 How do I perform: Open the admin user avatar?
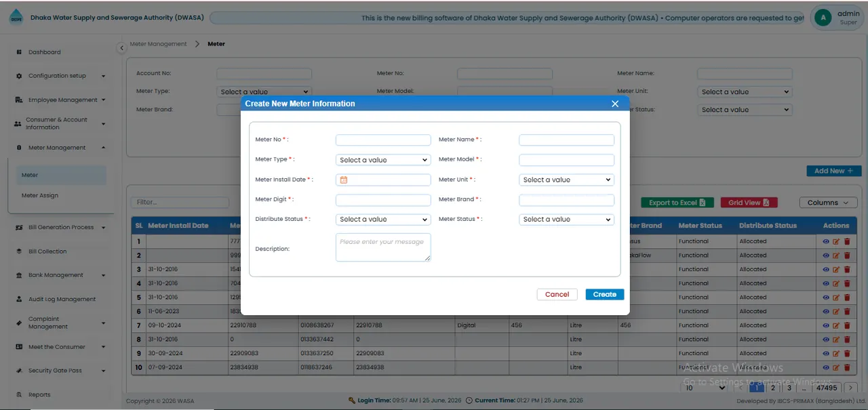tap(823, 18)
